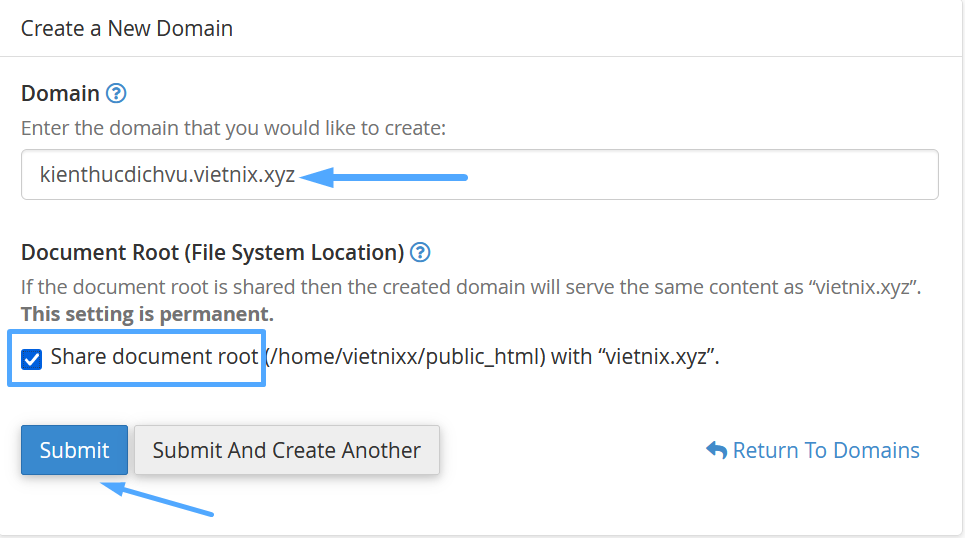Viewport: 965px width, 538px height.
Task: Click the "If the document root is shared" description
Action: (x=470, y=287)
